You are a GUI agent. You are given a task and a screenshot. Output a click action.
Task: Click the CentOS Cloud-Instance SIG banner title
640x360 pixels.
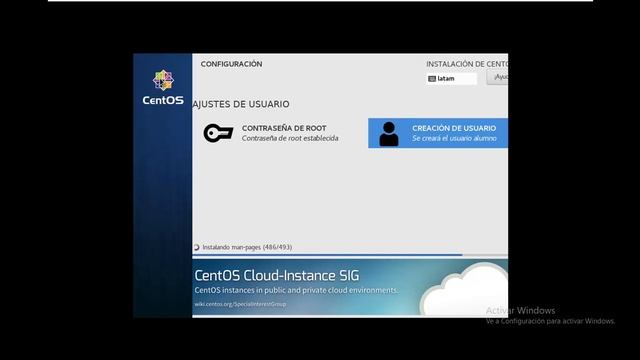tap(277, 276)
